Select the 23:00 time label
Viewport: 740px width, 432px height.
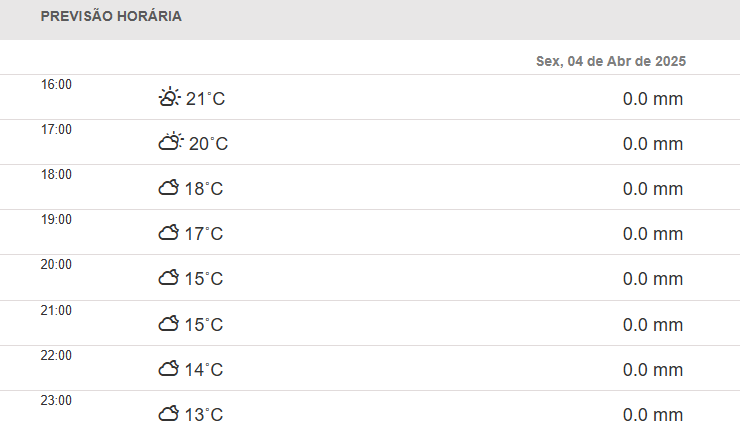[56, 400]
